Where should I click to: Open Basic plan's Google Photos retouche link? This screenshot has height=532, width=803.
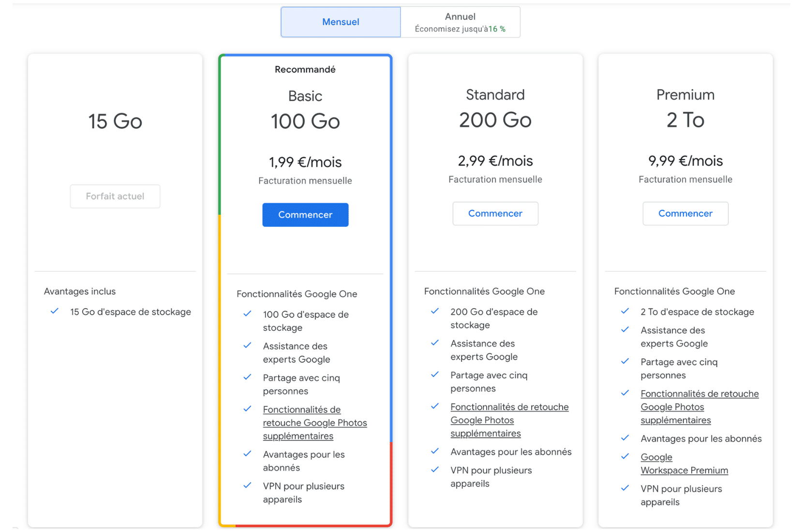315,423
